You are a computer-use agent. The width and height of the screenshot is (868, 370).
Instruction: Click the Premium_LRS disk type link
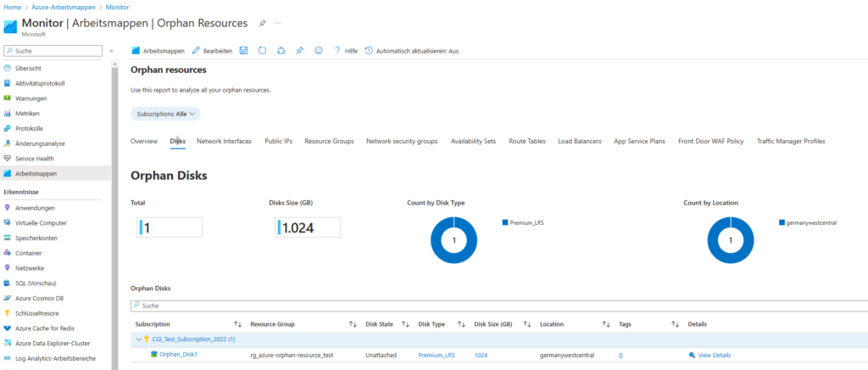click(437, 355)
